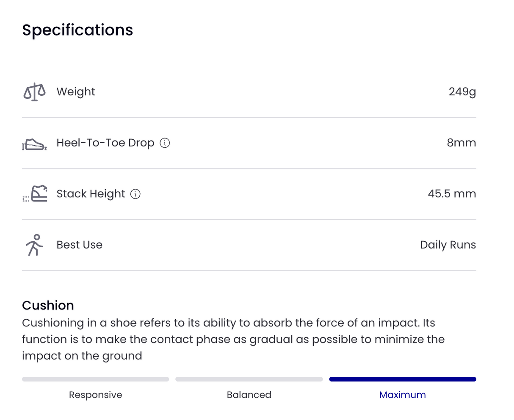Click the 45.5 mm stack height value
The image size is (514, 420).
click(452, 194)
